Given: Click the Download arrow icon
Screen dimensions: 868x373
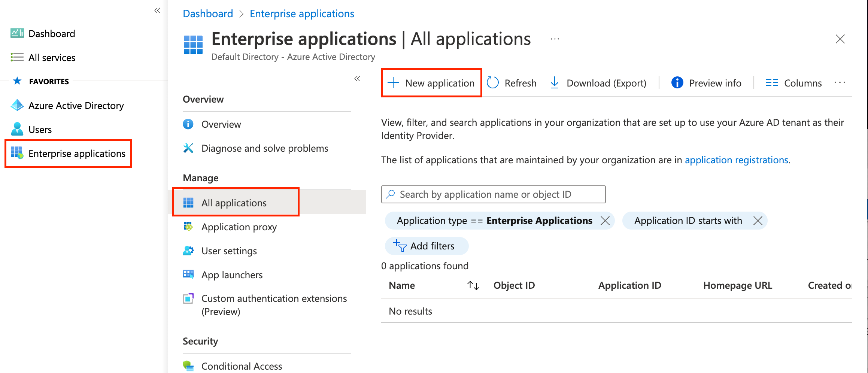Looking at the screenshot, I should coord(555,82).
